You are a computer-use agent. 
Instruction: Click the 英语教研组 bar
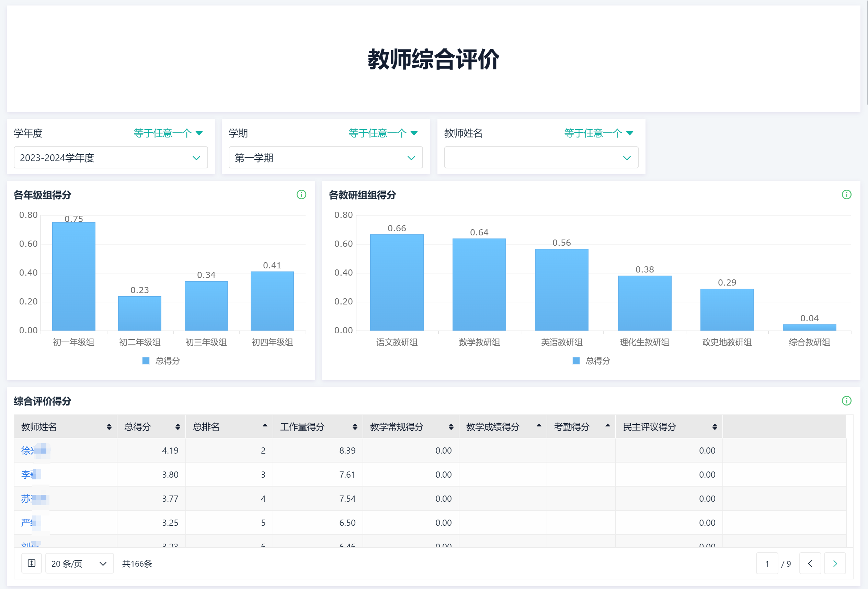(561, 290)
